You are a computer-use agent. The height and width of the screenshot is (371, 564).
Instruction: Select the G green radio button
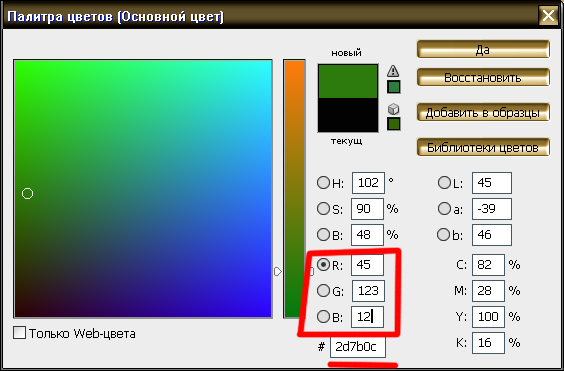[x=323, y=290]
